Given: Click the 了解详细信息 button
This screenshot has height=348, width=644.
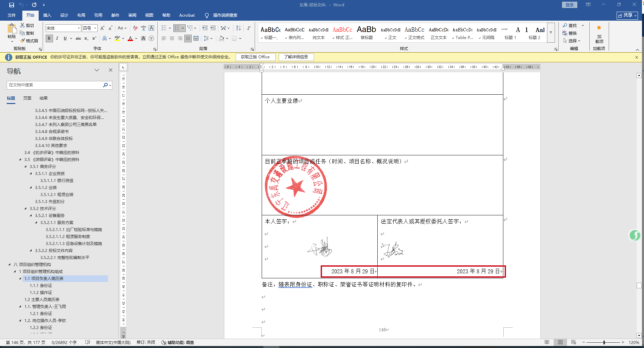Looking at the screenshot, I should 296,57.
